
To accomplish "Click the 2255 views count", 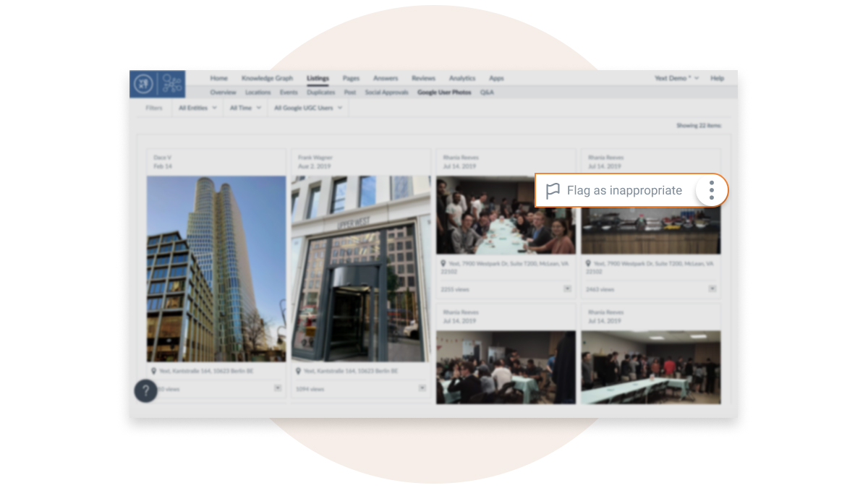I will click(x=455, y=289).
